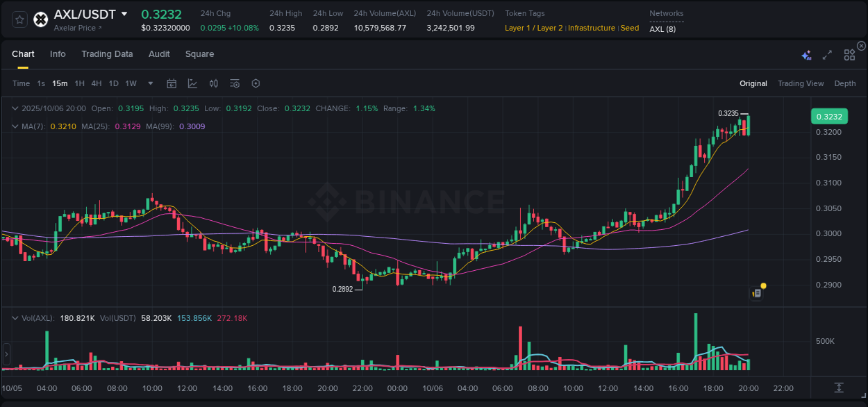The width and height of the screenshot is (868, 407).
Task: Collapse the OHLC info row chevron
Action: [x=14, y=108]
